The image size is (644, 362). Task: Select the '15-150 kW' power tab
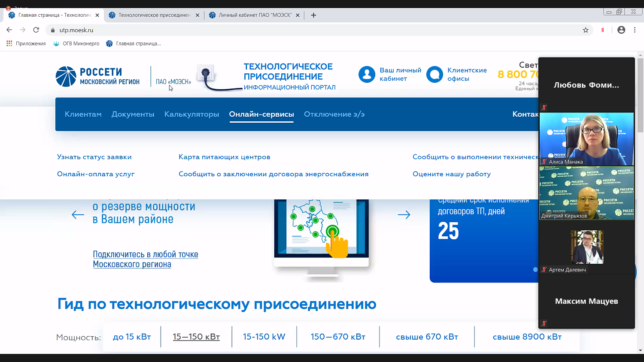264,337
